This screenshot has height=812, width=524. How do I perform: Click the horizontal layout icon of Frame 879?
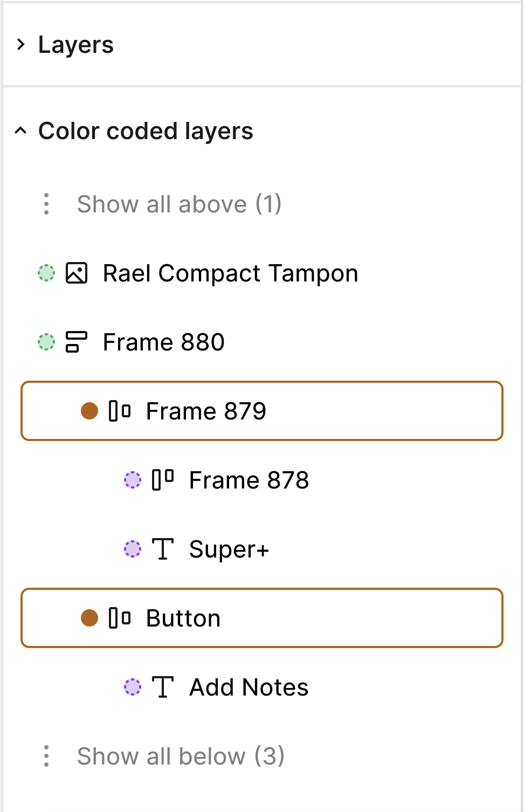point(120,411)
